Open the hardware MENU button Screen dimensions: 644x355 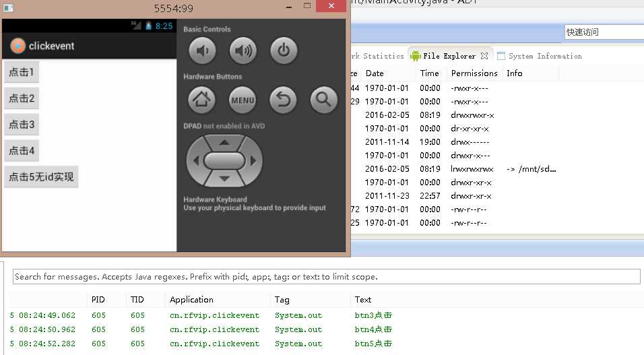click(243, 100)
